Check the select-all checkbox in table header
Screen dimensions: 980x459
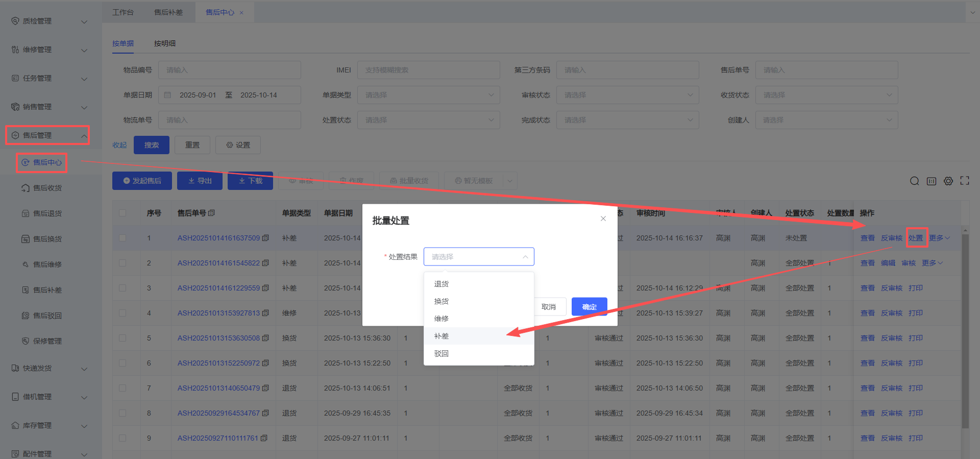pos(122,213)
